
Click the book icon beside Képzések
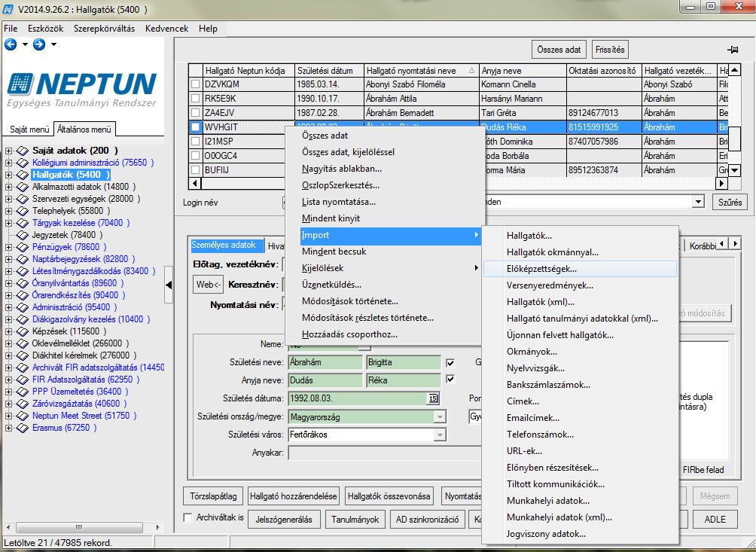[23, 331]
